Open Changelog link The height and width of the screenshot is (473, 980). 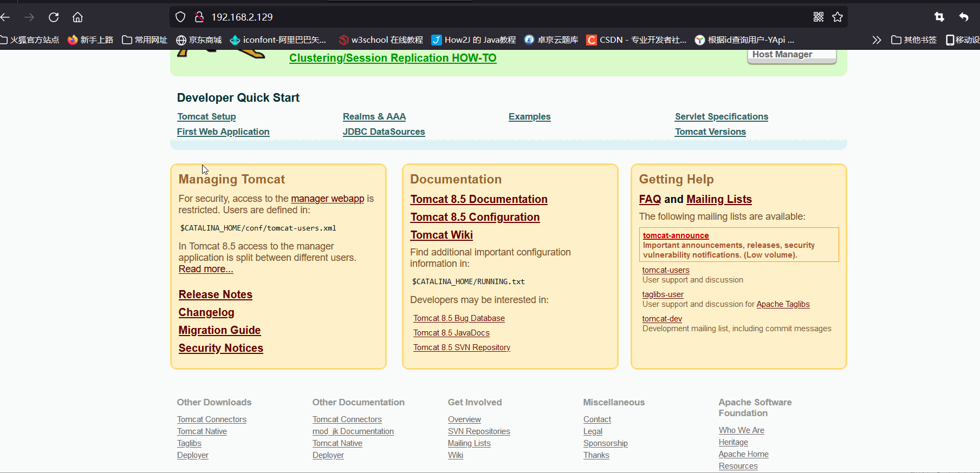point(206,312)
